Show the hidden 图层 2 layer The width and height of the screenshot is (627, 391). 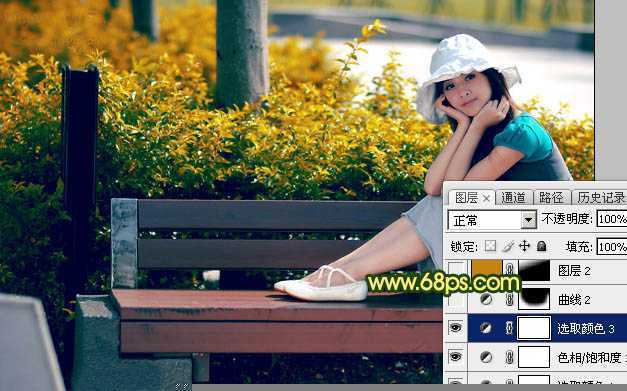point(456,271)
